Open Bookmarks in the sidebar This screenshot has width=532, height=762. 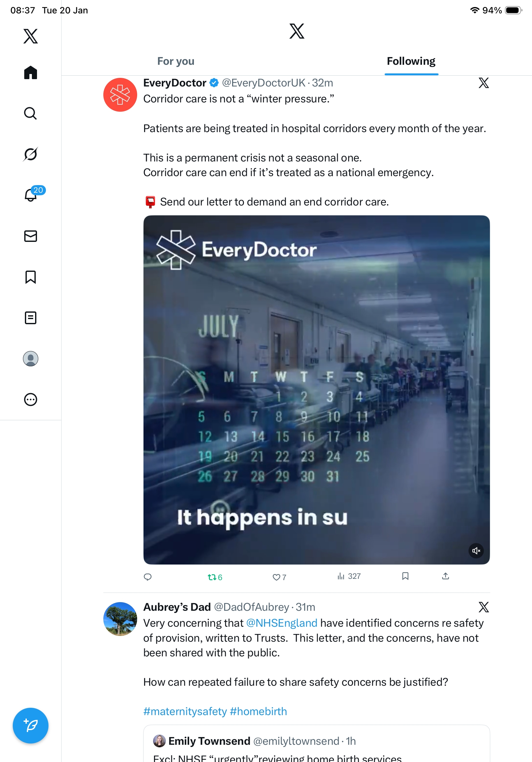(x=31, y=277)
